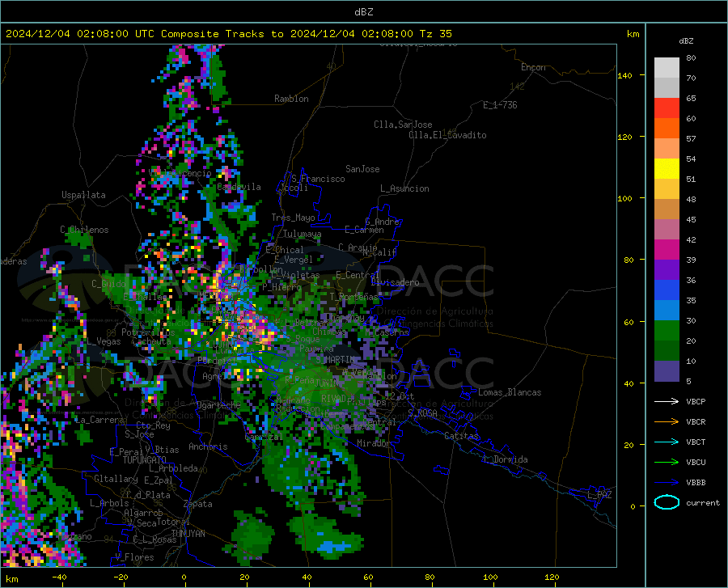Click the E_1-736 map label

coord(500,105)
